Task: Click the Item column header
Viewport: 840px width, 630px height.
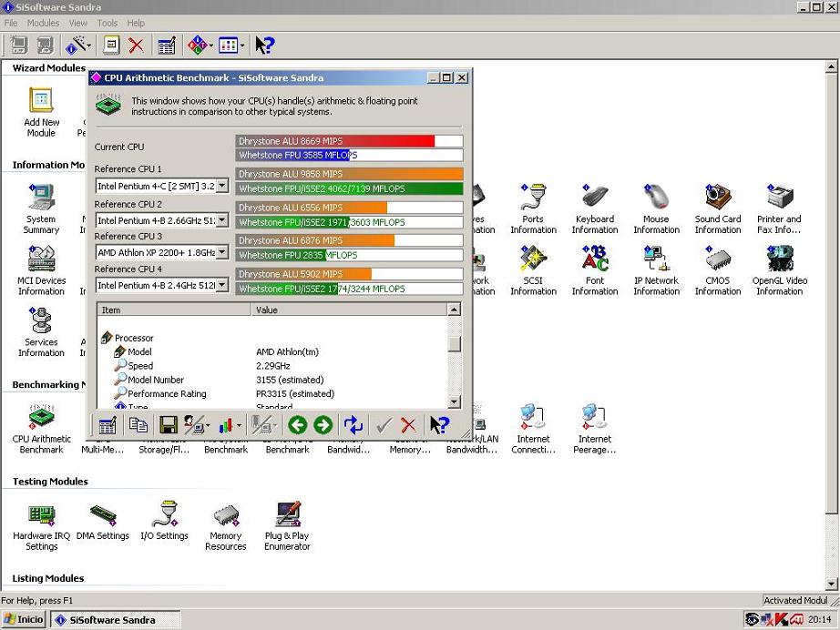Action: [x=174, y=310]
